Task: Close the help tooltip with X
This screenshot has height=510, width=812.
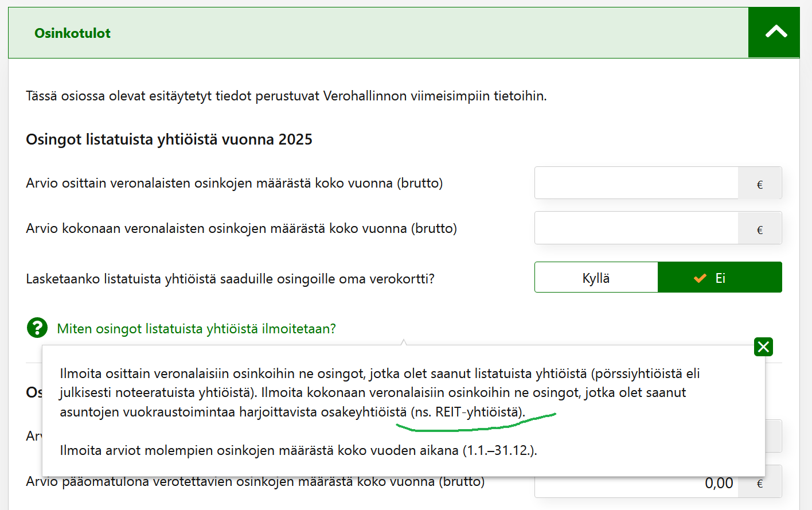Action: coord(763,347)
